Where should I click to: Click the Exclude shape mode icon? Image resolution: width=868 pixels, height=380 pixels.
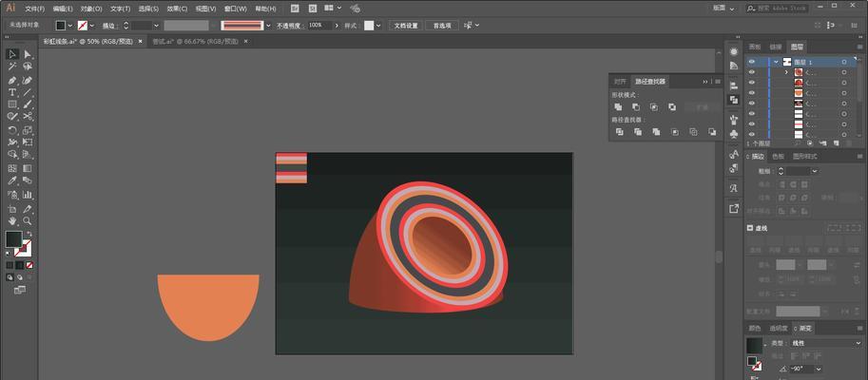672,106
